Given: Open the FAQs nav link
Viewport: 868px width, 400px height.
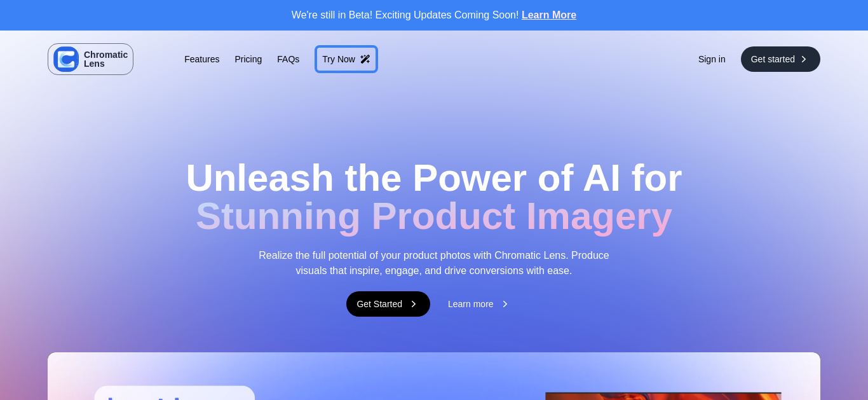Looking at the screenshot, I should pos(288,59).
